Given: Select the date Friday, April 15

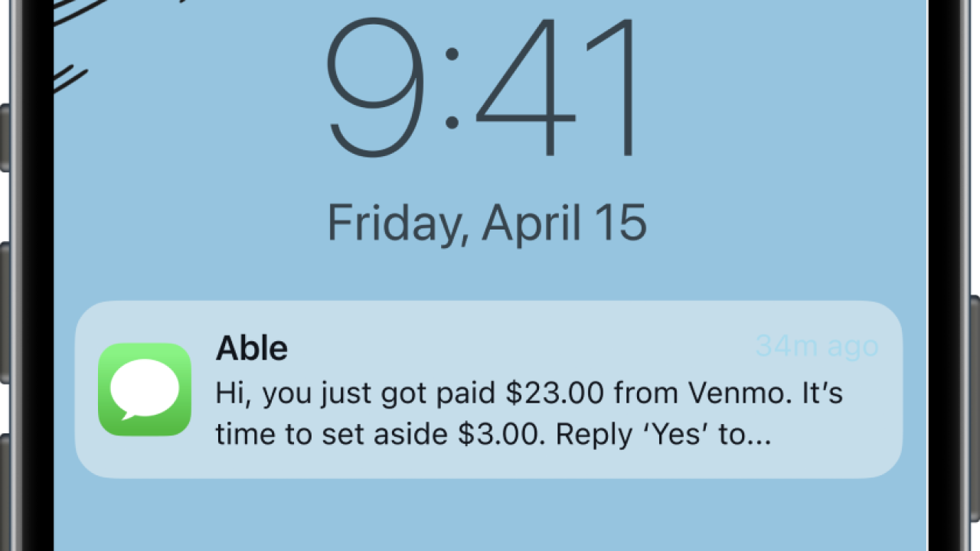Looking at the screenshot, I should click(488, 222).
